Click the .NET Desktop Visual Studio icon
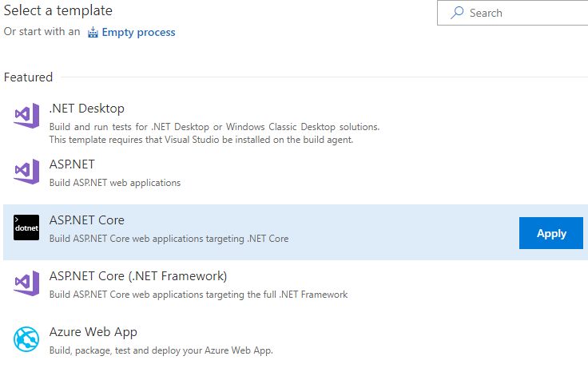The width and height of the screenshot is (588, 368). pyautogui.click(x=26, y=117)
